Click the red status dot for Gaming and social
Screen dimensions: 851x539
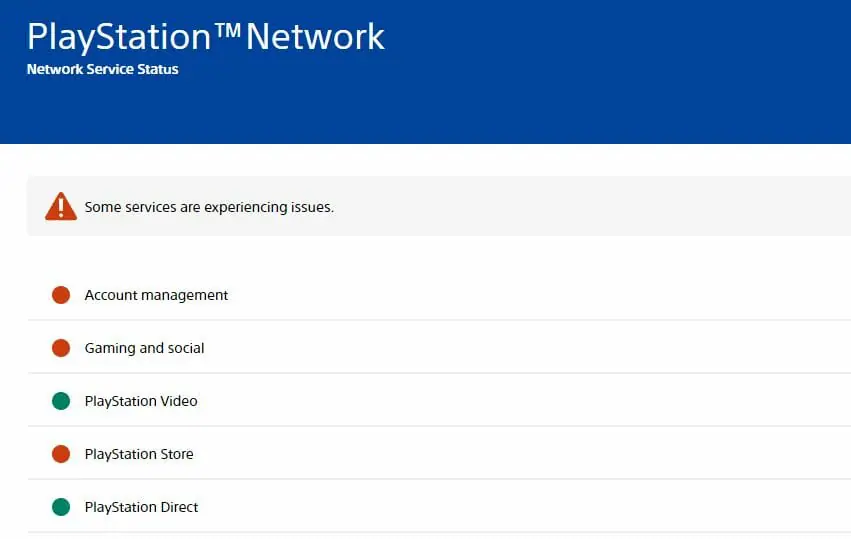(61, 348)
